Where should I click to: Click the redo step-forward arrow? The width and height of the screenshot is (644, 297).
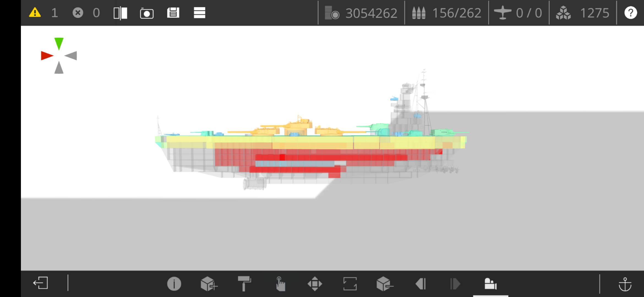click(x=455, y=284)
